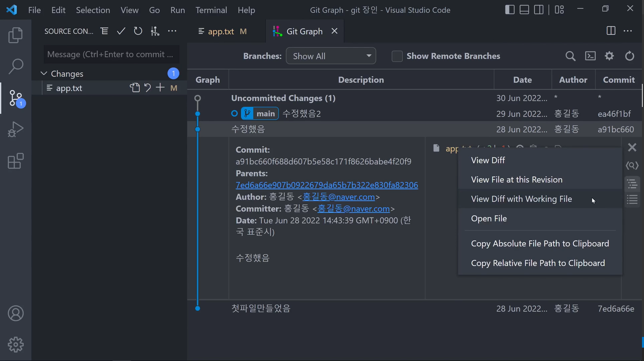Image resolution: width=644 pixels, height=361 pixels.
Task: Open the Branches Show All dropdown
Action: point(331,56)
